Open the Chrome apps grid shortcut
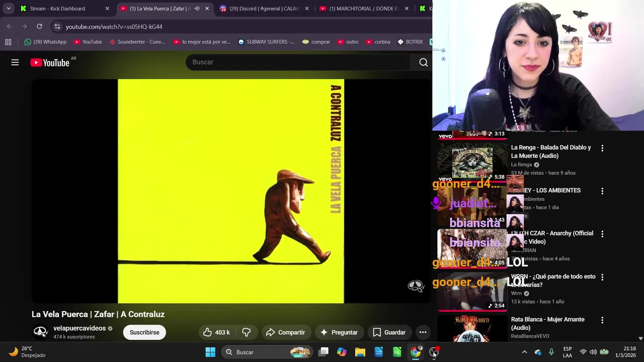Image resolution: width=644 pixels, height=362 pixels. (8, 42)
